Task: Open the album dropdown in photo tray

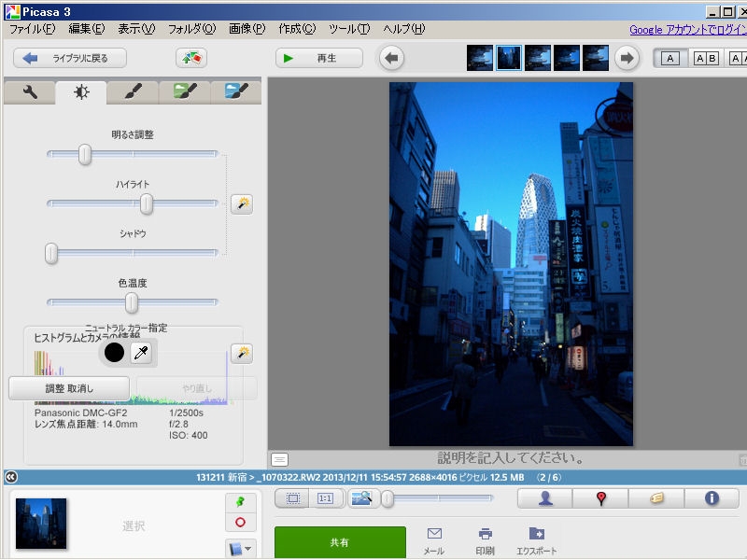Action: pos(241,549)
